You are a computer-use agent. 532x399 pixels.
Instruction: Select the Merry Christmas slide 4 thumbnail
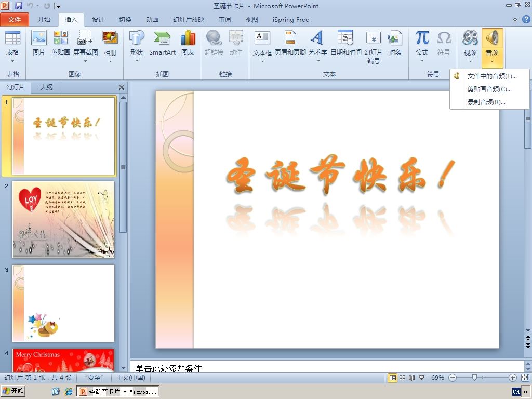click(x=63, y=360)
